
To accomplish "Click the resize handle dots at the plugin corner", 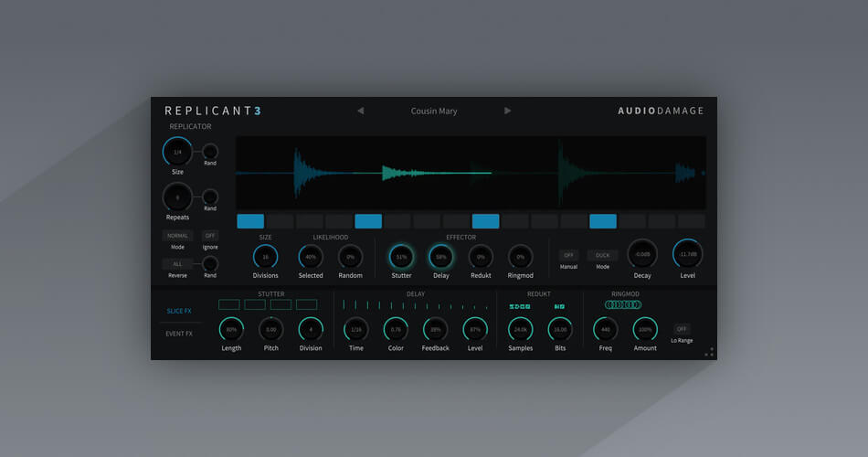I will (x=709, y=352).
